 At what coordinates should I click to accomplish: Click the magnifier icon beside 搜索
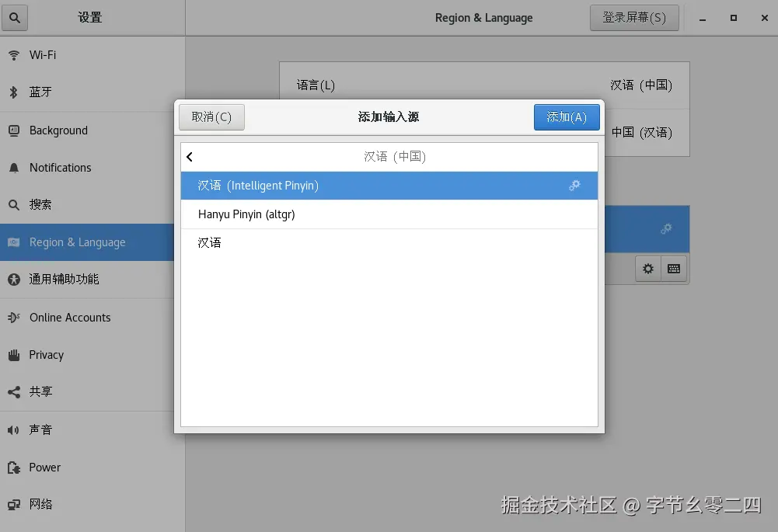point(14,205)
